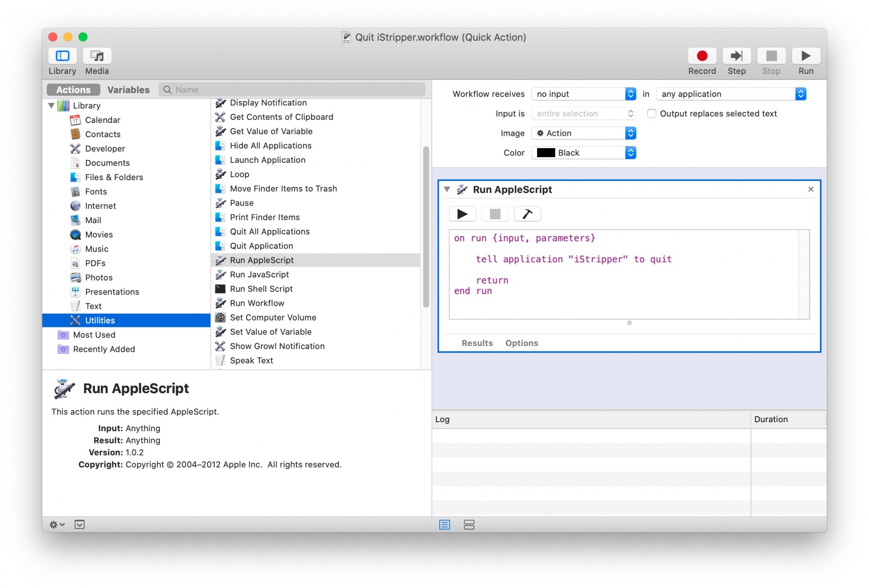Screen dimensions: 869x588
Task: Remove the Run AppleScript action
Action: pos(810,189)
